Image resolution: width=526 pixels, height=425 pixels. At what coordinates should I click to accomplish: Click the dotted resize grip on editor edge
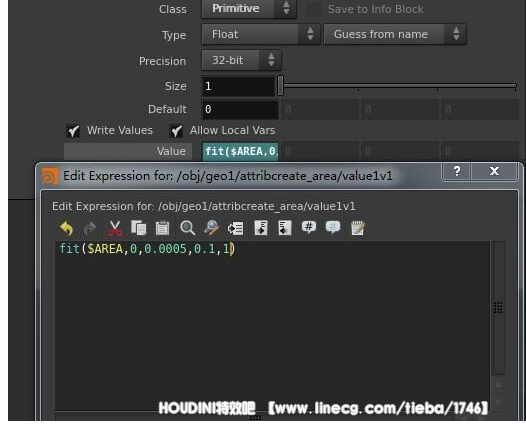coord(498,307)
